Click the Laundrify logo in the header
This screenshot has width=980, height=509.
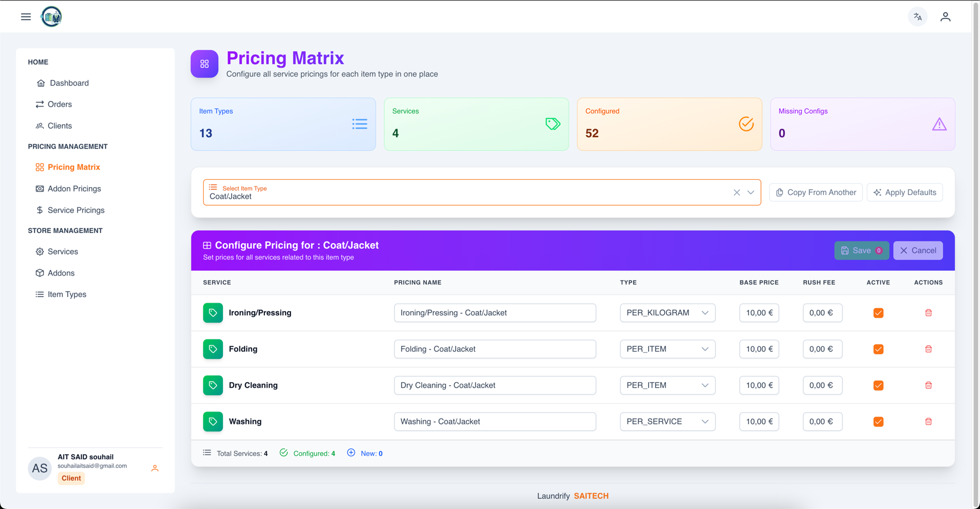tap(52, 16)
